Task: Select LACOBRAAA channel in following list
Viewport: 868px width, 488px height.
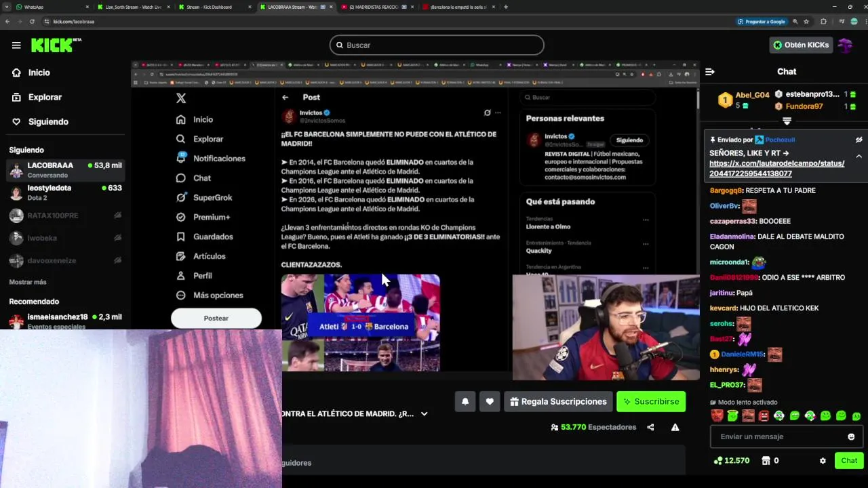Action: (x=65, y=170)
